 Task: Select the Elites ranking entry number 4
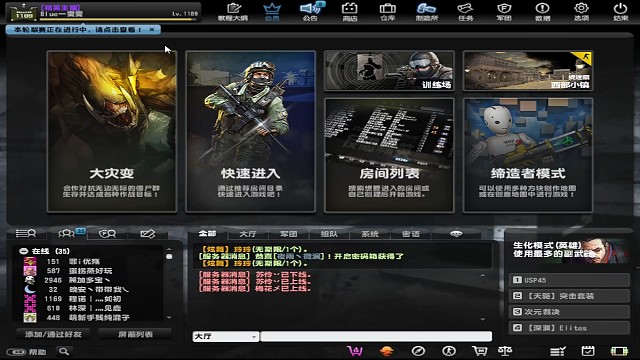569,328
